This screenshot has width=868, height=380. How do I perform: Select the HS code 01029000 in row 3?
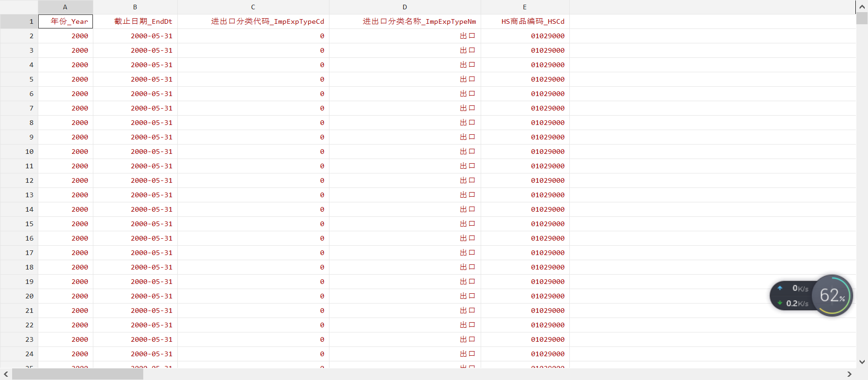point(525,50)
